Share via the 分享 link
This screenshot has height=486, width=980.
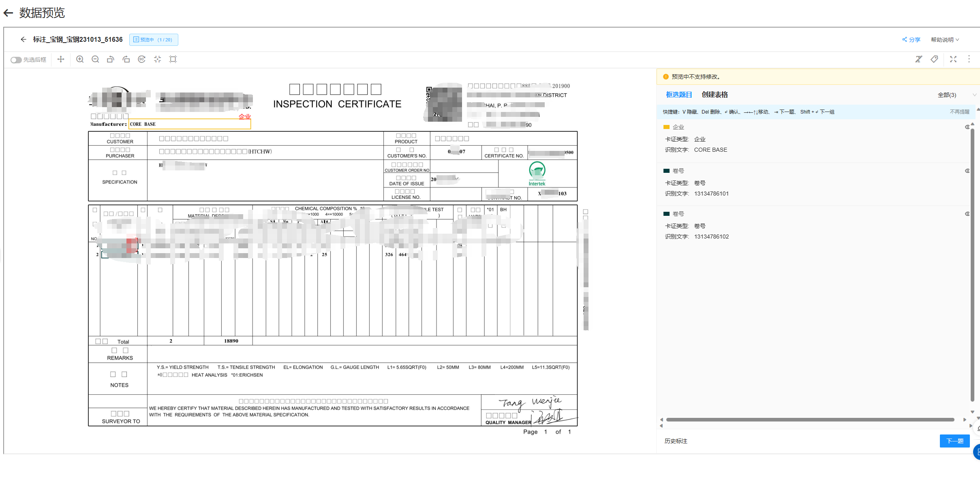click(911, 40)
